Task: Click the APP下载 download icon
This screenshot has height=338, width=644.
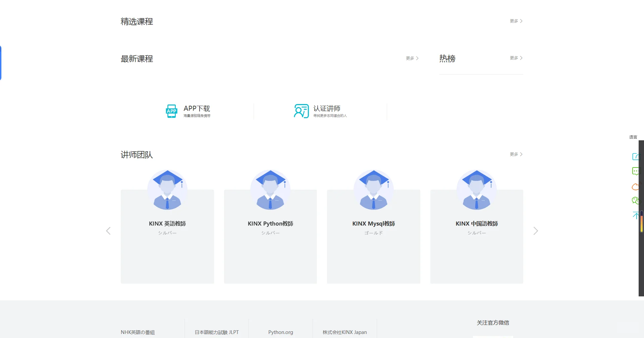Action: [172, 111]
